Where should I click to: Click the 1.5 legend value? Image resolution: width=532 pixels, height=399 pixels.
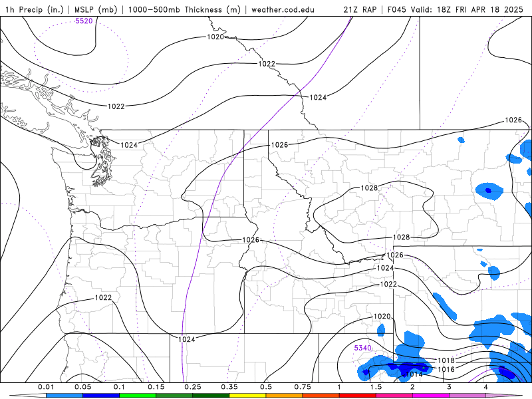click(376, 387)
